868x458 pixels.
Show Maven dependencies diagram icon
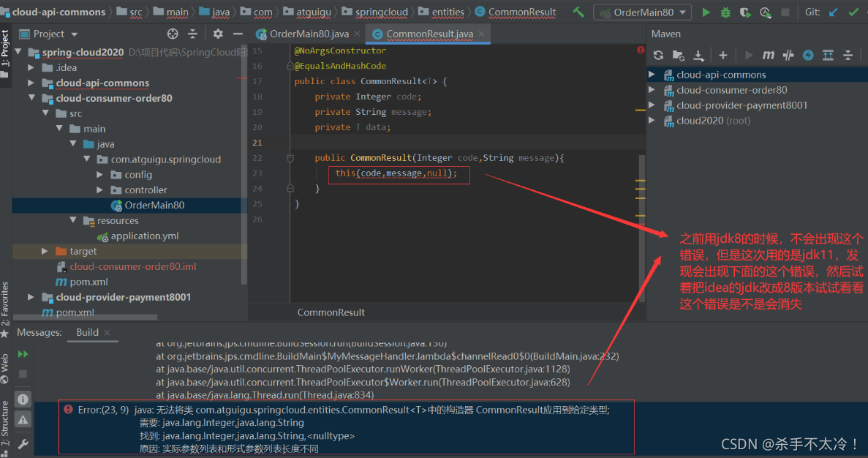tap(828, 55)
